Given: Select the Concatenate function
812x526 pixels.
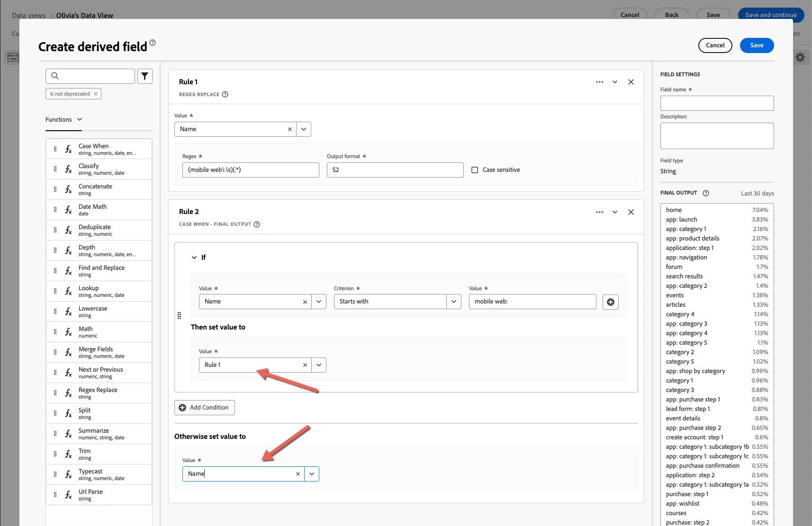Looking at the screenshot, I should coord(99,189).
